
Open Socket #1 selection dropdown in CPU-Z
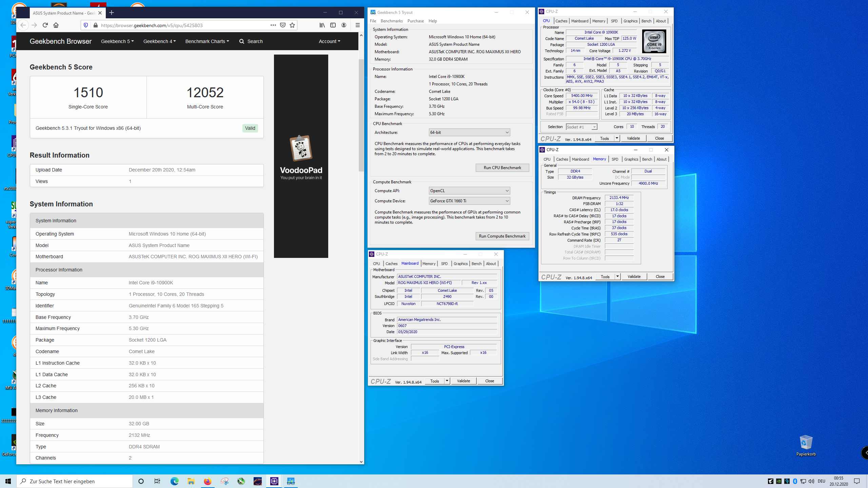click(581, 127)
